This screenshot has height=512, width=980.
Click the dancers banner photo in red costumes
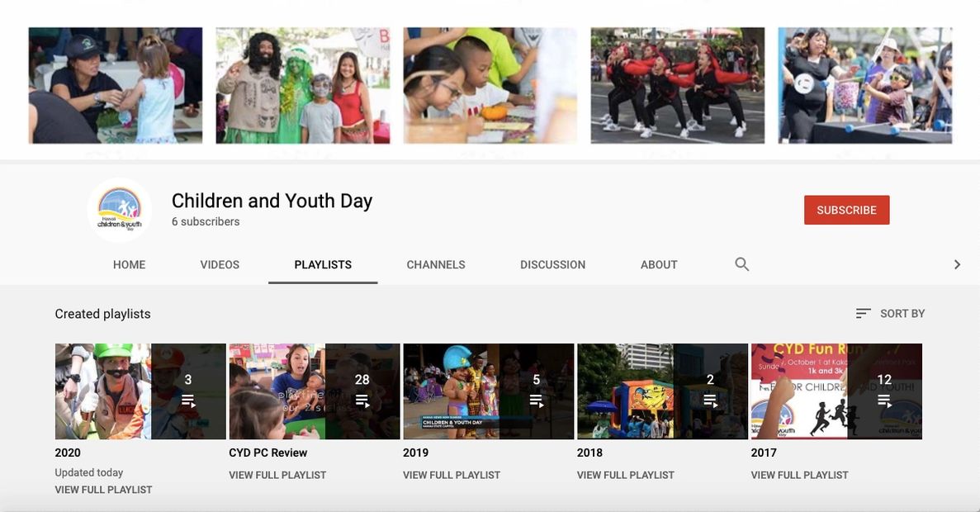click(677, 85)
